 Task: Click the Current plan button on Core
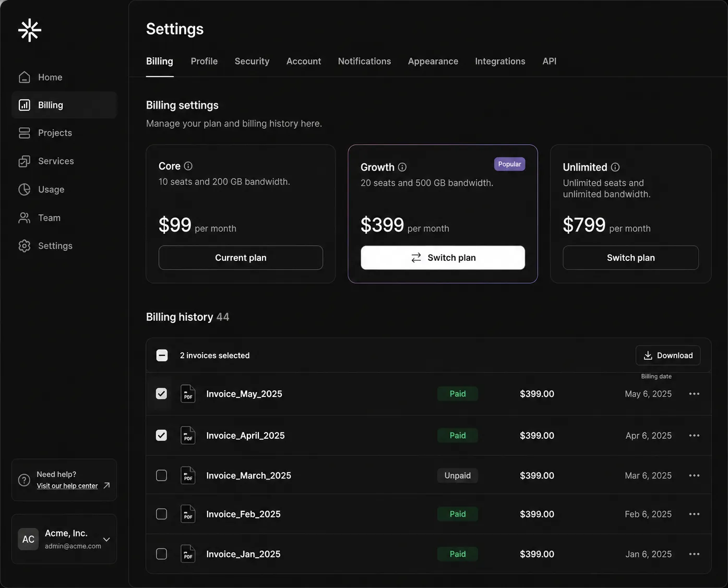coord(241,258)
